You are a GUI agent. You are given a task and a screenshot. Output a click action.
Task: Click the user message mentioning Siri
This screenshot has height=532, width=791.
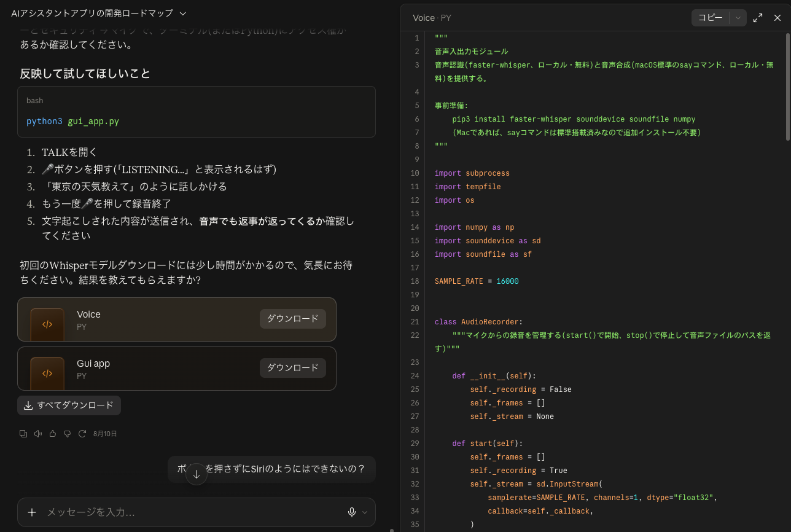coord(271,469)
